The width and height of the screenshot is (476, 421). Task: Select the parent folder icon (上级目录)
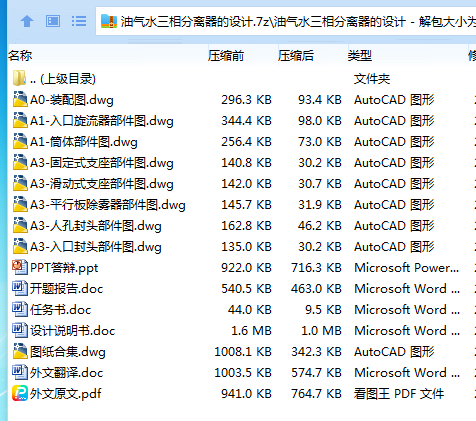click(20, 78)
